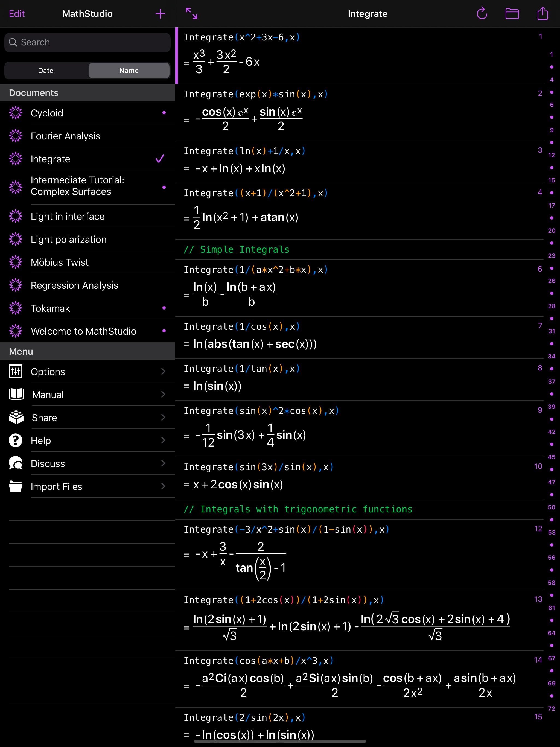
Task: Open the Welcome to MathStudio document
Action: point(83,331)
